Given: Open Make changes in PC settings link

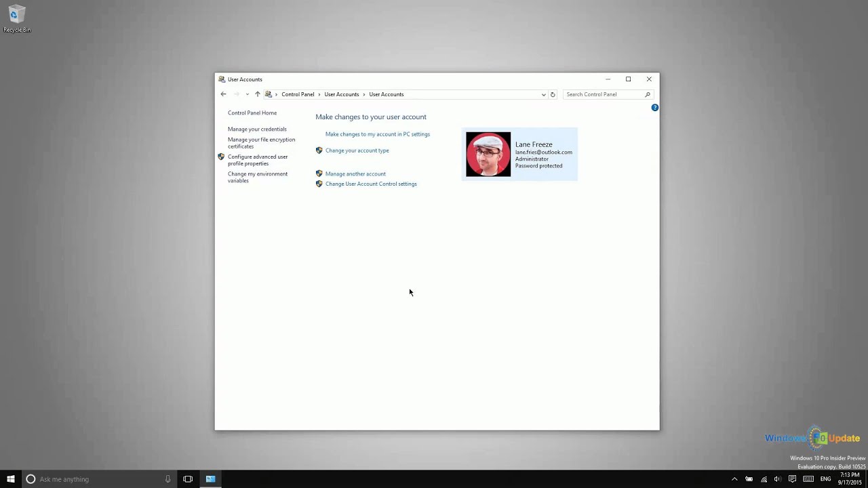Looking at the screenshot, I should 378,134.
